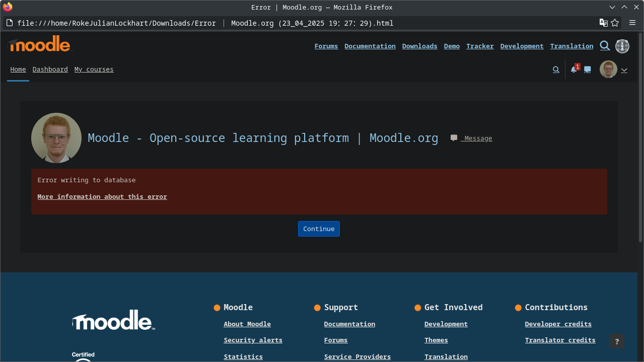Screen dimensions: 644x362
Task: Toggle the messaging drawer speech bubble icon
Action: pos(587,69)
